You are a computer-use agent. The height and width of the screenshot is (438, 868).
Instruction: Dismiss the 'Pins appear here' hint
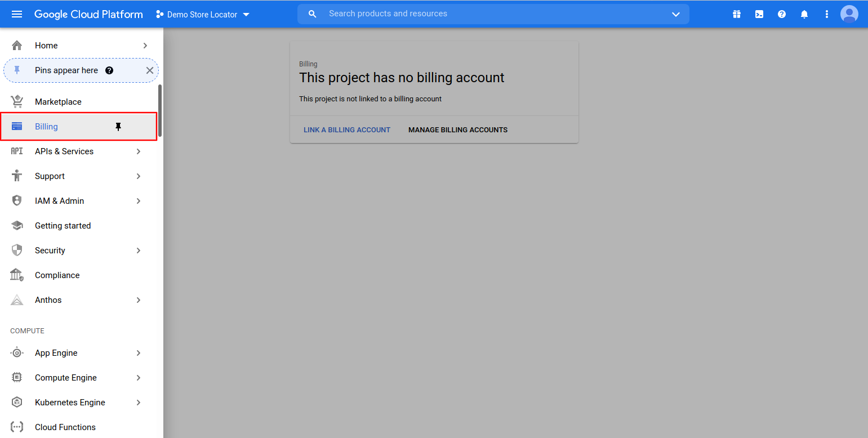[150, 70]
